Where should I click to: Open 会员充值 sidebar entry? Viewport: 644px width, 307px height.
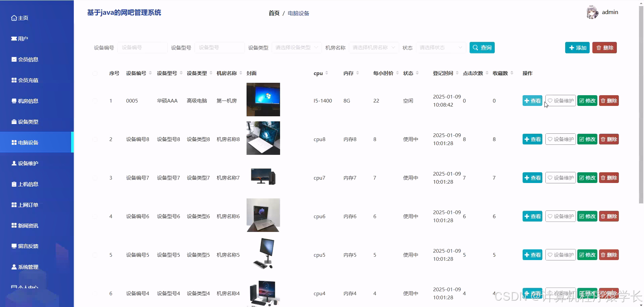[x=24, y=80]
